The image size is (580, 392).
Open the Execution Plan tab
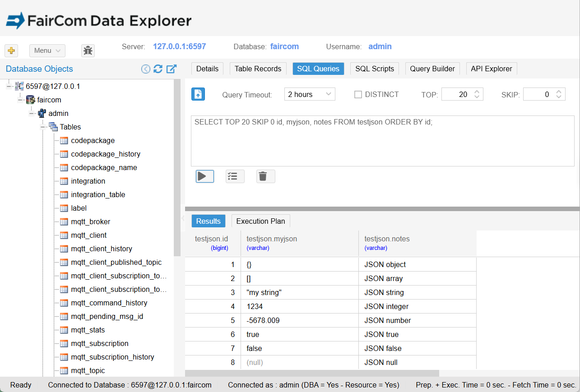[x=260, y=221]
